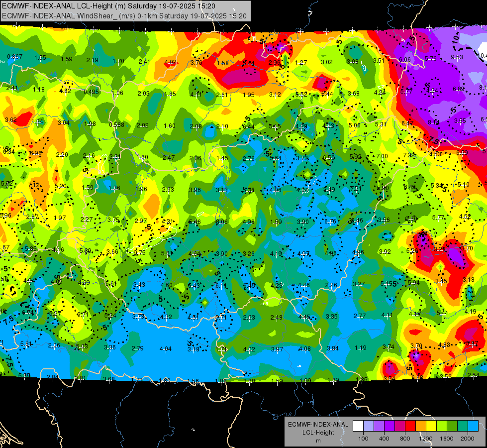Click the wind shear value 0.495
The image size is (487, 448).
[x=92, y=92]
